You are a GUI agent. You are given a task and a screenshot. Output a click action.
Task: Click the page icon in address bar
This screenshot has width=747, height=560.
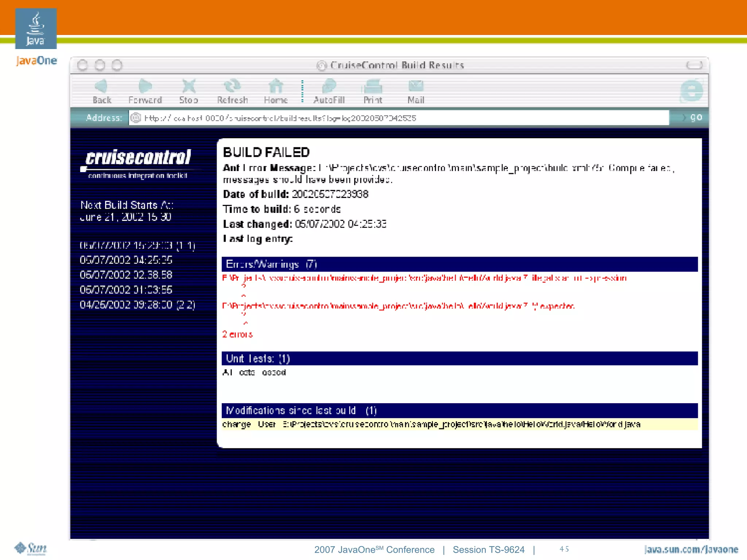pyautogui.click(x=136, y=118)
